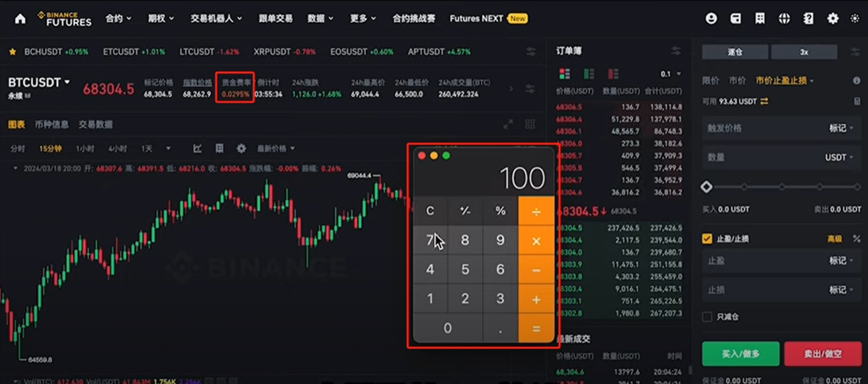Go to Binance home icon
868x384 pixels.
[20, 18]
